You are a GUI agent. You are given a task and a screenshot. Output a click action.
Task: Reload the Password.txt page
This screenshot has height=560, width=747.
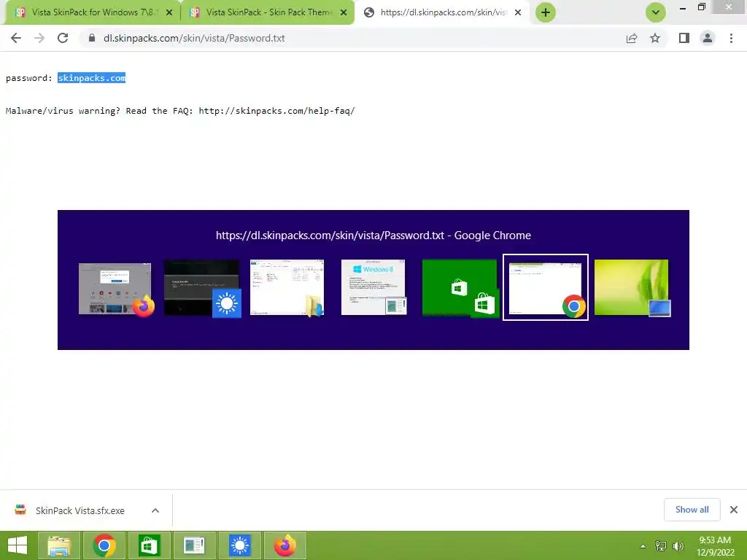pyautogui.click(x=63, y=38)
